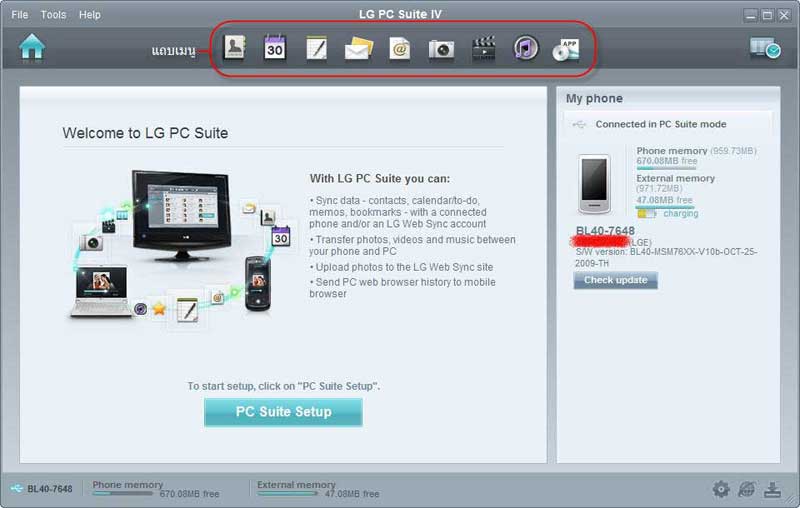Open the Messages envelope icon
The width and height of the screenshot is (800, 508).
click(358, 48)
